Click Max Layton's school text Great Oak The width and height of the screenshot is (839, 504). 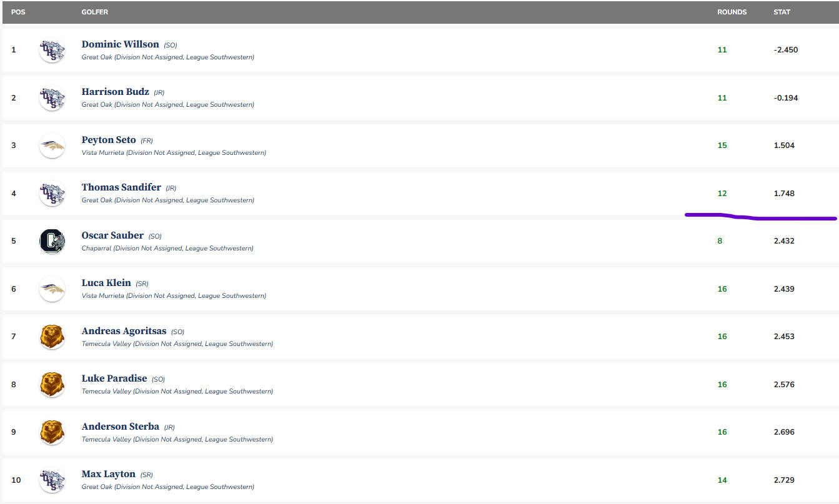point(96,487)
